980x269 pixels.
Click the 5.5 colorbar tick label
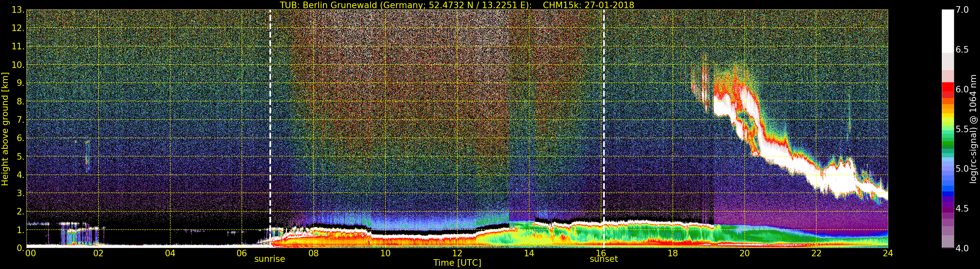(962, 129)
